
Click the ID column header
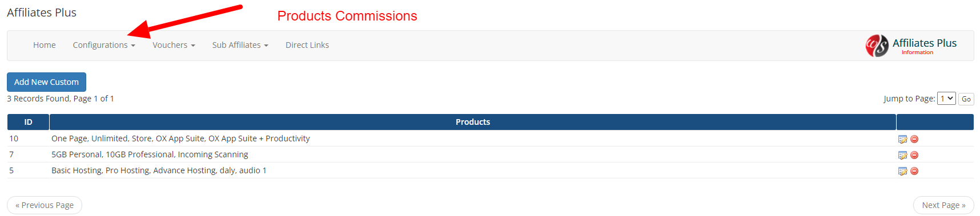(x=28, y=122)
